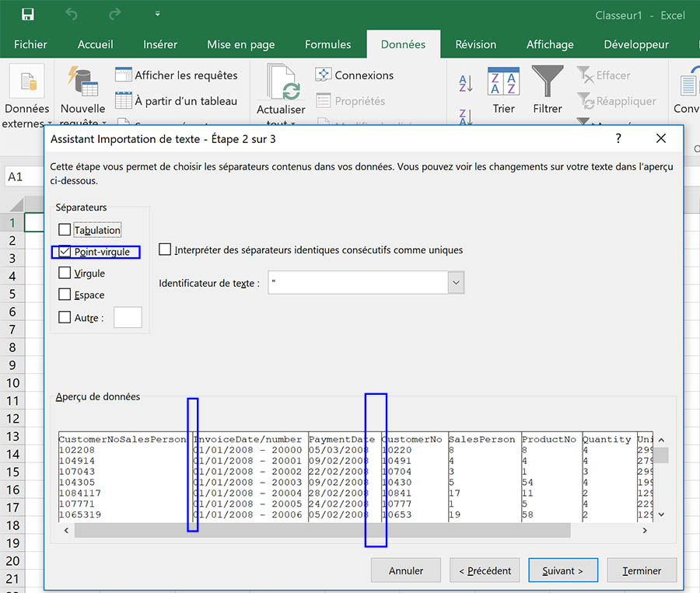Open the Identificateur de texte dropdown
The height and width of the screenshot is (593, 700).
pos(456,284)
